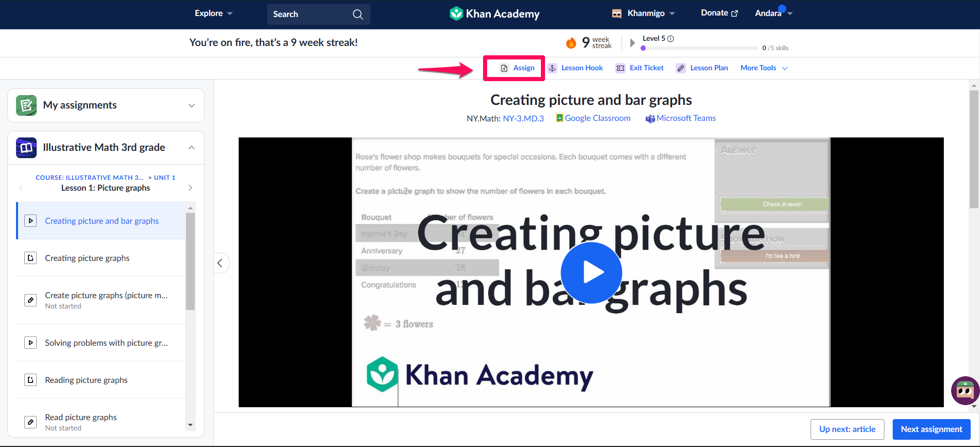Click exercise icon for Read picture graphs

tap(30, 422)
